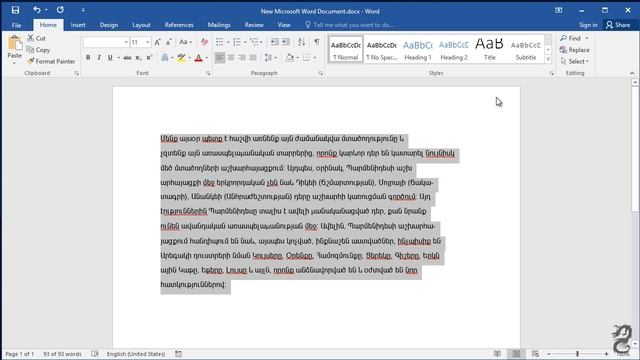Decrease font size with Shrink Font
This screenshot has height=360, width=640.
pos(169,42)
